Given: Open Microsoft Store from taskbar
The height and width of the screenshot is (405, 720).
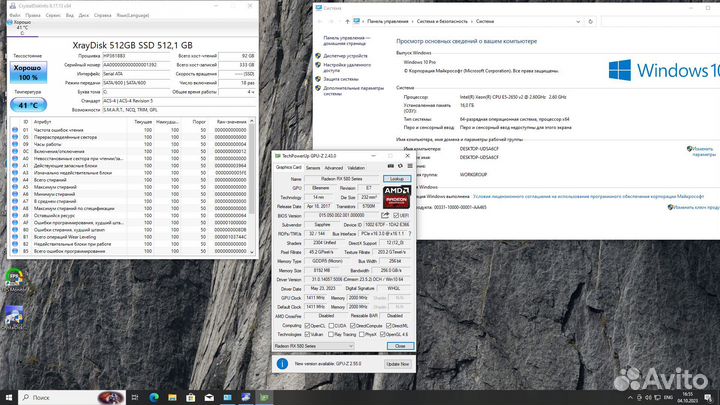Looking at the screenshot, I should point(191,397).
